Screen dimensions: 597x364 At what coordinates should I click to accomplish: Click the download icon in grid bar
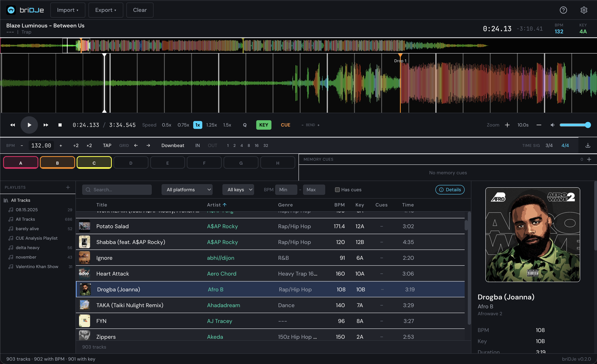pos(588,145)
